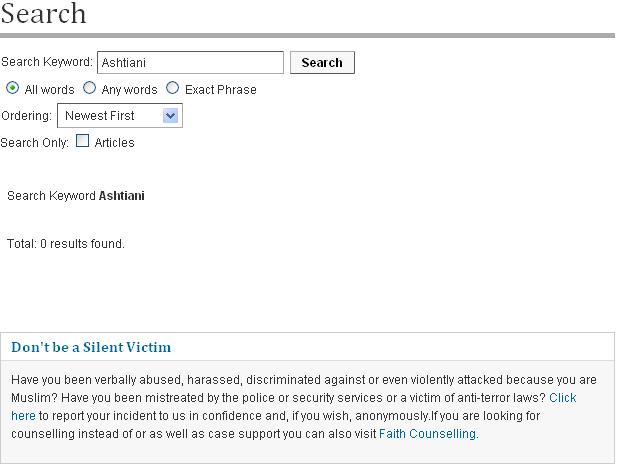618x469 pixels.
Task: Click the large Search page heading
Action: click(x=43, y=14)
